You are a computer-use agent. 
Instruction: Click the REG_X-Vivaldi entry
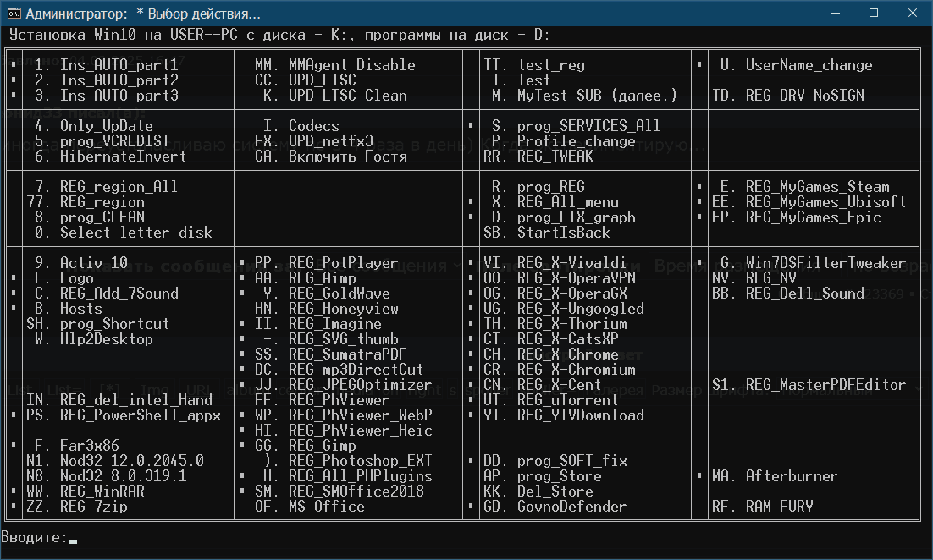pos(571,263)
